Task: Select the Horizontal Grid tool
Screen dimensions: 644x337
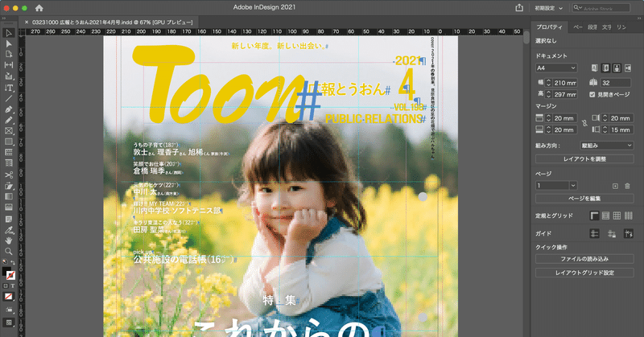Action: click(9, 152)
